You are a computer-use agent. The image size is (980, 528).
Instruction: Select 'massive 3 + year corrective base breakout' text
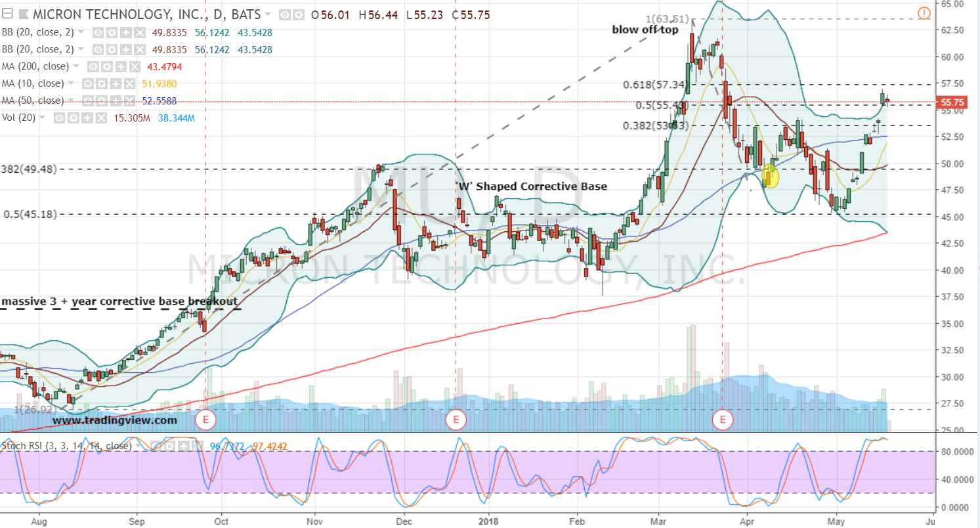point(119,301)
